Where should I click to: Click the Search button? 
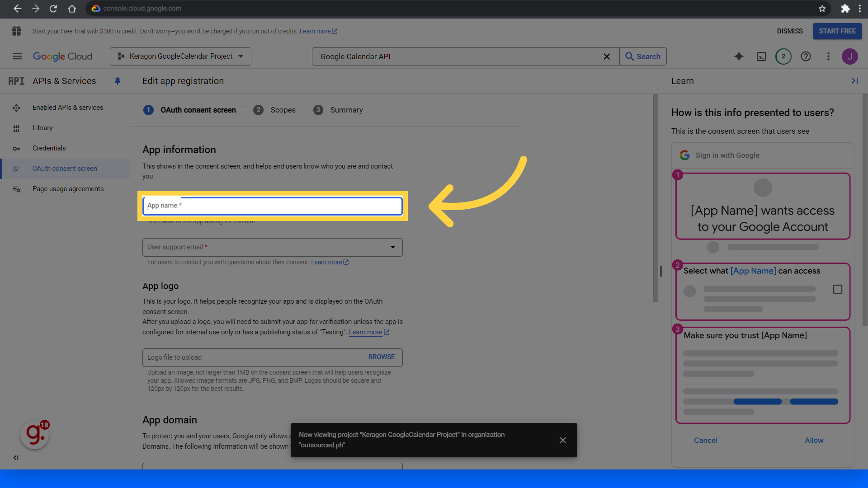pos(643,56)
